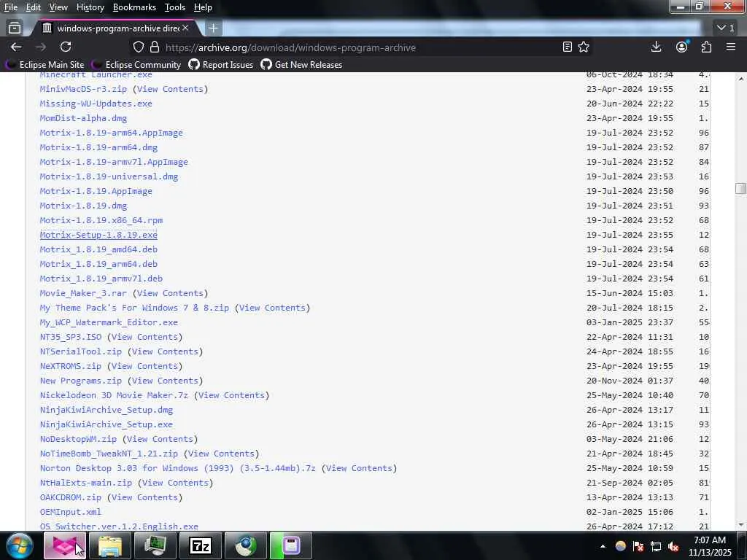The width and height of the screenshot is (747, 560).
Task: Open Report Issues bookmark
Action: pos(220,65)
